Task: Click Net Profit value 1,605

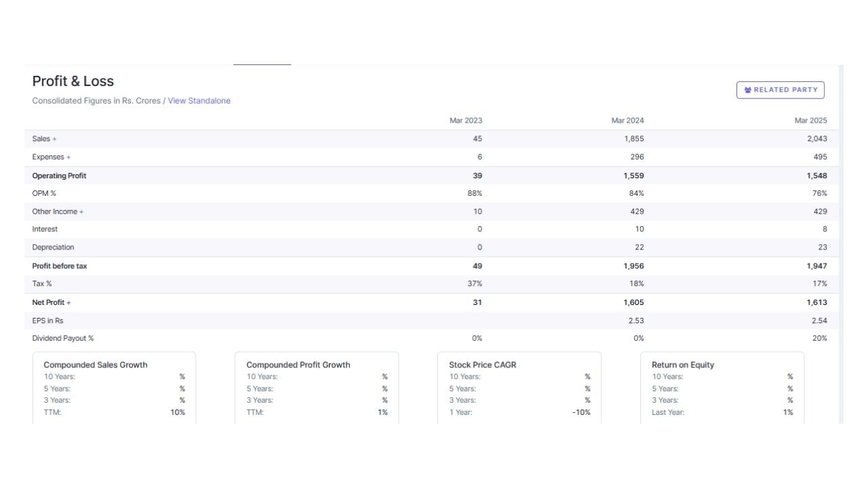Action: [x=633, y=302]
